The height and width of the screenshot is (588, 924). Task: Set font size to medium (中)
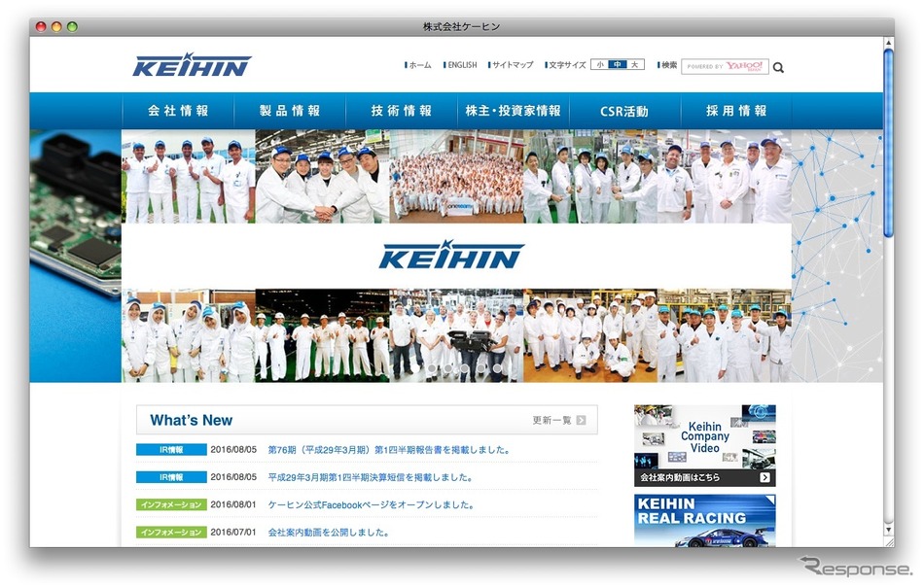pos(617,65)
